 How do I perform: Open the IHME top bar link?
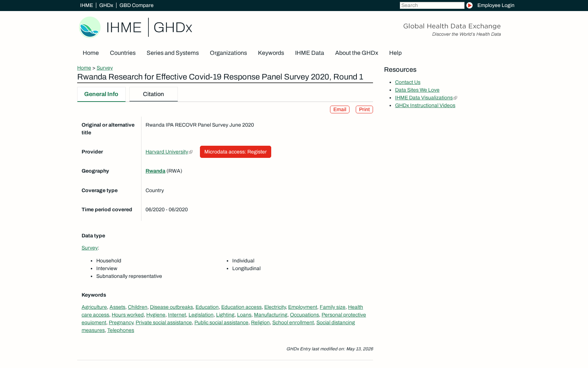[x=86, y=6]
